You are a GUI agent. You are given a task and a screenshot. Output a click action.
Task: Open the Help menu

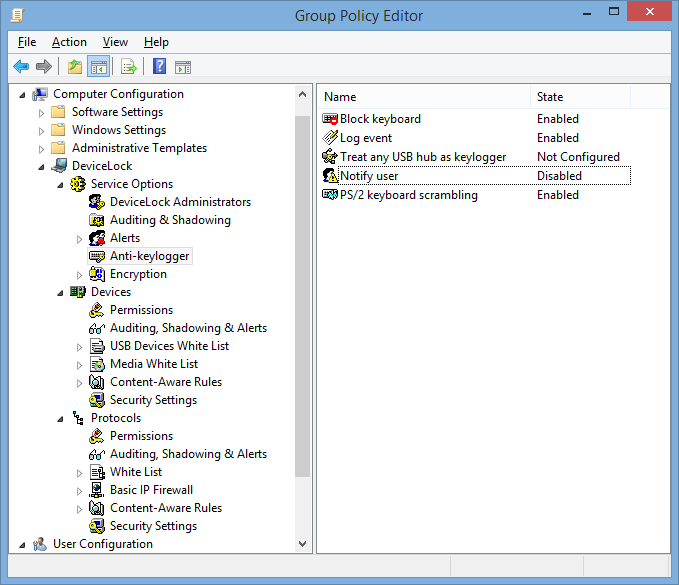point(156,42)
